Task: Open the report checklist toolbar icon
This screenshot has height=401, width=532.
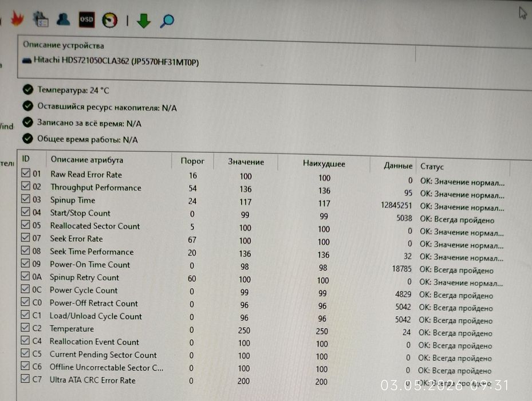Action: pyautogui.click(x=41, y=19)
